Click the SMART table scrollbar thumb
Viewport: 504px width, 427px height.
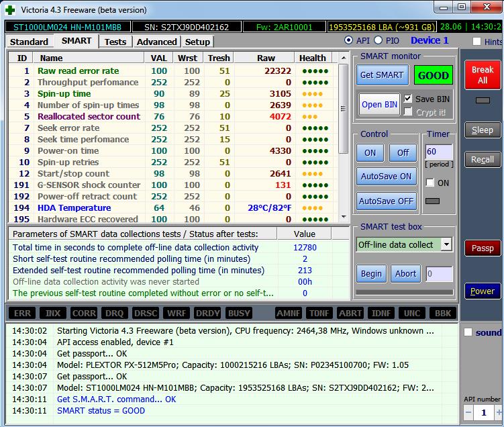click(x=344, y=109)
